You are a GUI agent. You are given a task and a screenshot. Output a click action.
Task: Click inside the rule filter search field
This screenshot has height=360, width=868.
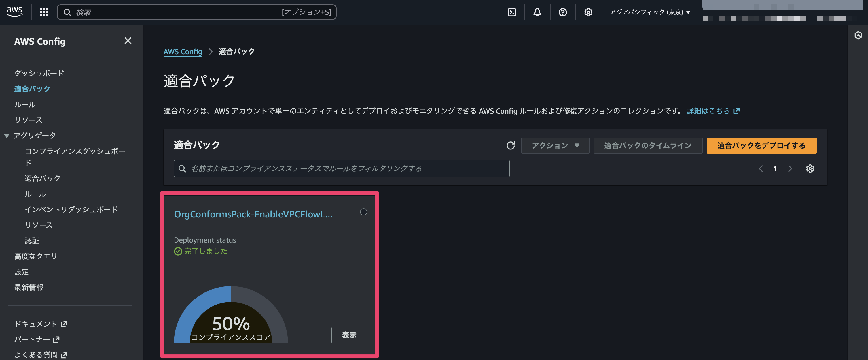point(341,168)
